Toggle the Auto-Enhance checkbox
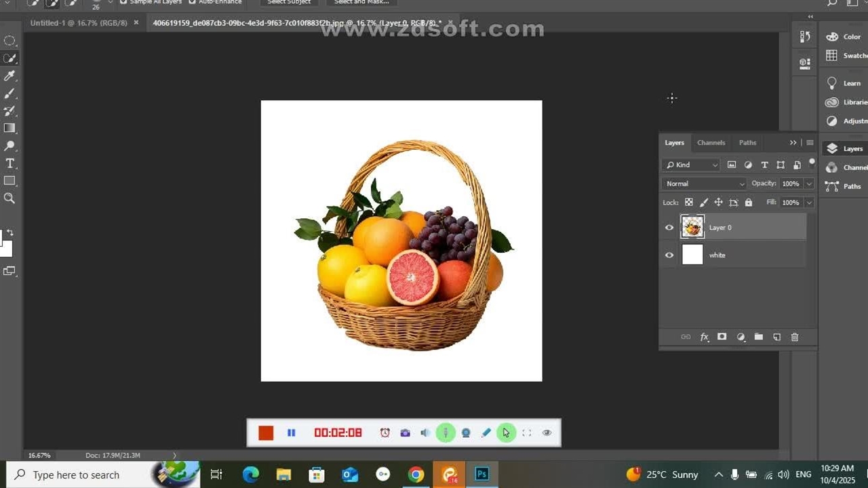The height and width of the screenshot is (488, 868). (x=192, y=2)
